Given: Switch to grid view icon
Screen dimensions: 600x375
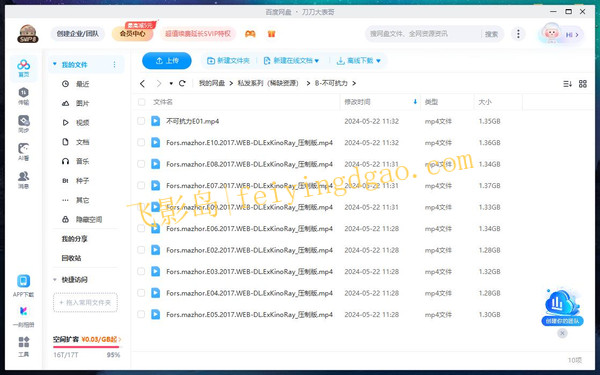Looking at the screenshot, I should pyautogui.click(x=583, y=84).
